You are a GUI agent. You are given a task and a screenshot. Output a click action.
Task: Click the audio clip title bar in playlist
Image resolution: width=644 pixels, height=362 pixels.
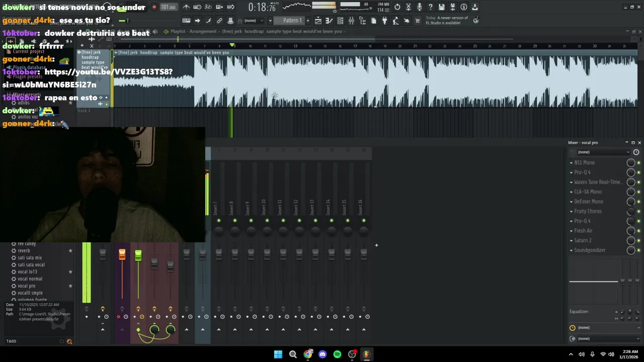375,52
